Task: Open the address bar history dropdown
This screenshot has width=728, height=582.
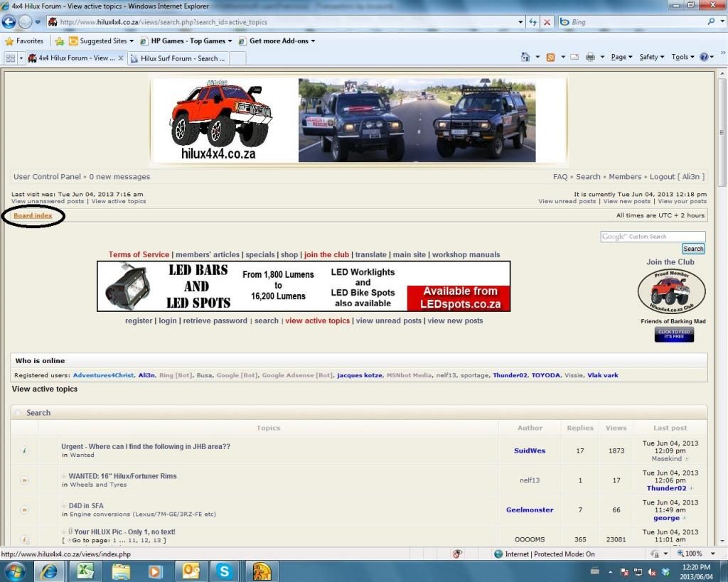Action: tap(520, 22)
